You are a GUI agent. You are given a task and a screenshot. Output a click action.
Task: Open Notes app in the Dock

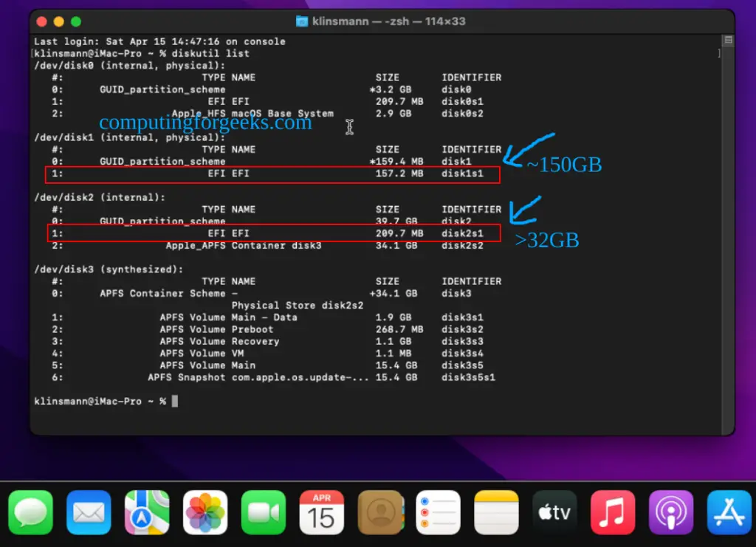point(497,512)
